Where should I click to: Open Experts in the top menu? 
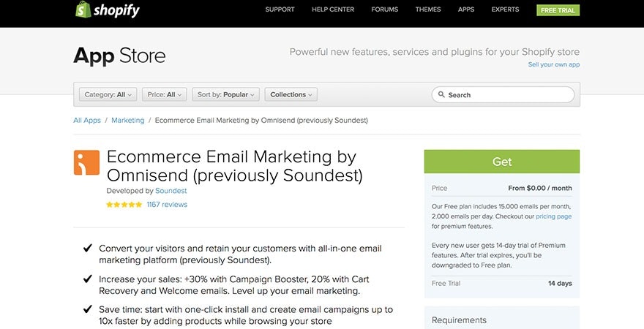tap(505, 10)
